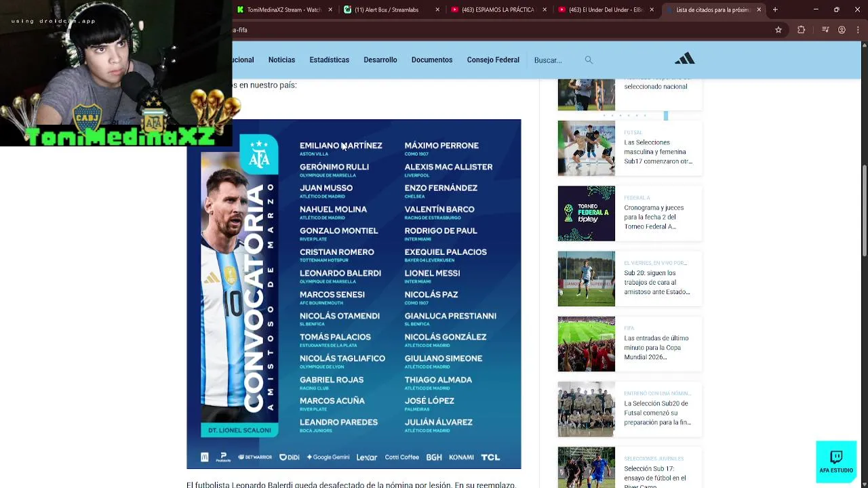868x488 pixels.
Task: Click the AFA crest on squad poster
Action: tap(259, 155)
